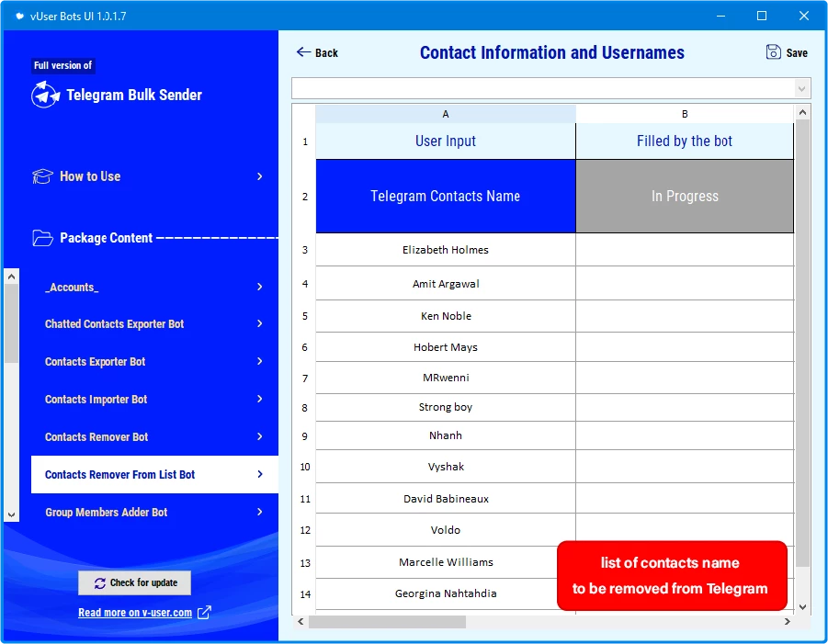Expand Contacts Exporter Bot chevron
Screen dimensions: 828x644
coord(260,361)
